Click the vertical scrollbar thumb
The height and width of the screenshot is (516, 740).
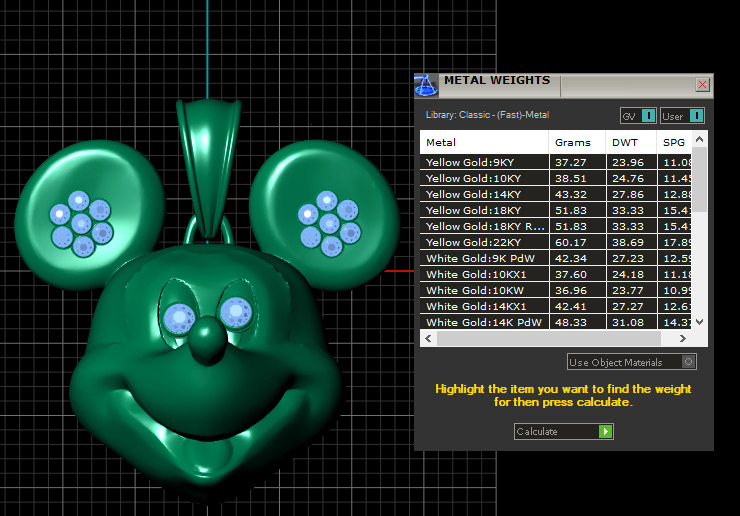(x=699, y=179)
